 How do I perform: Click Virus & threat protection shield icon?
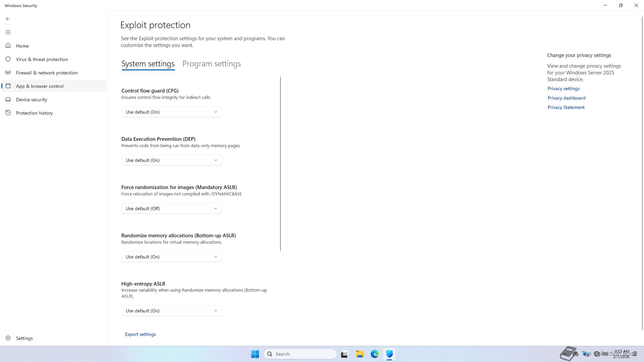click(x=8, y=59)
